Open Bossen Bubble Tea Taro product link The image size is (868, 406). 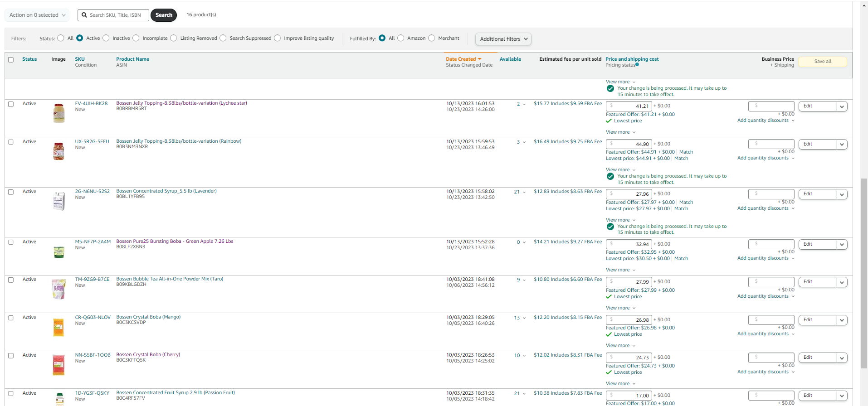(170, 279)
